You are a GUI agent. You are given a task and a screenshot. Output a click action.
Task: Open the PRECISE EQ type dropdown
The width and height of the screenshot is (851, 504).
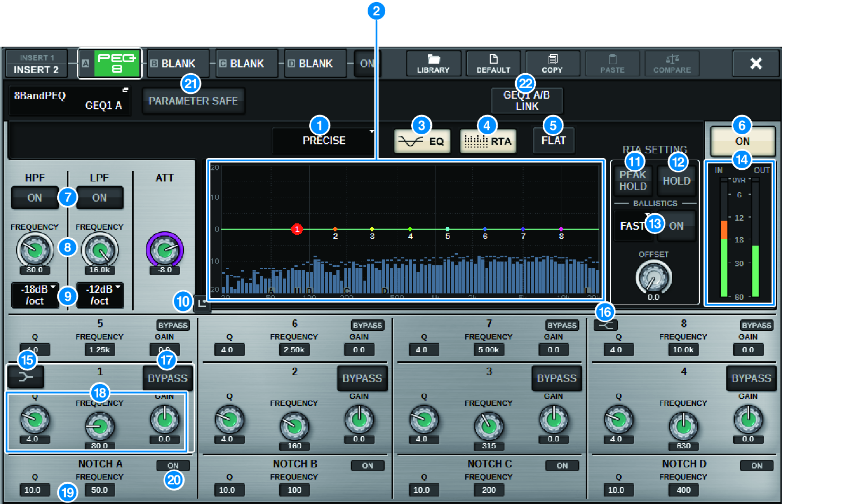(x=324, y=140)
